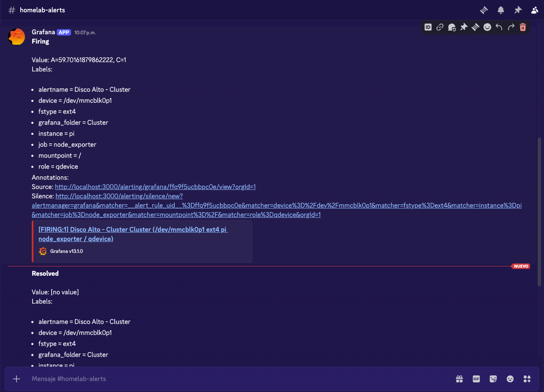Click the bold Resolved heading
The height and width of the screenshot is (392, 544).
point(45,274)
